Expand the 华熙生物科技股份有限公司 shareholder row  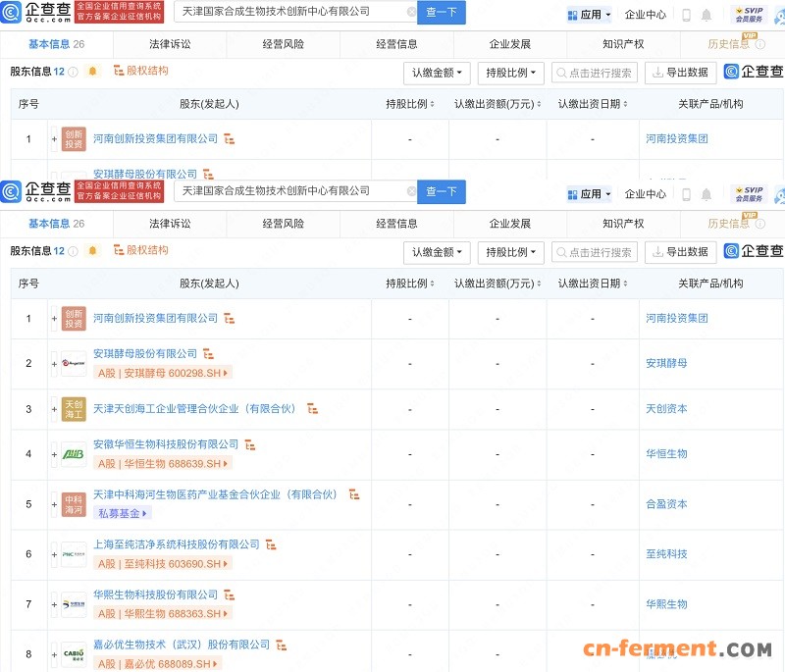[x=54, y=604]
